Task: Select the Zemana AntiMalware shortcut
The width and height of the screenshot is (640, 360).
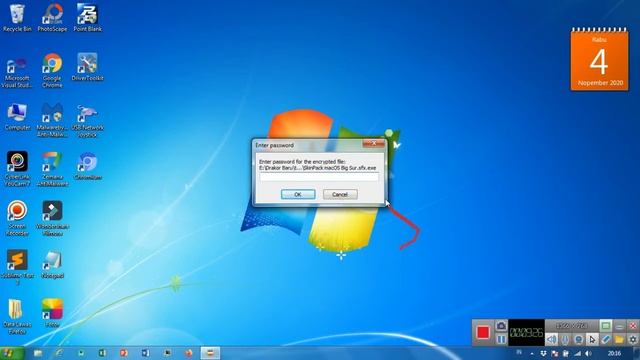Action: (52, 169)
